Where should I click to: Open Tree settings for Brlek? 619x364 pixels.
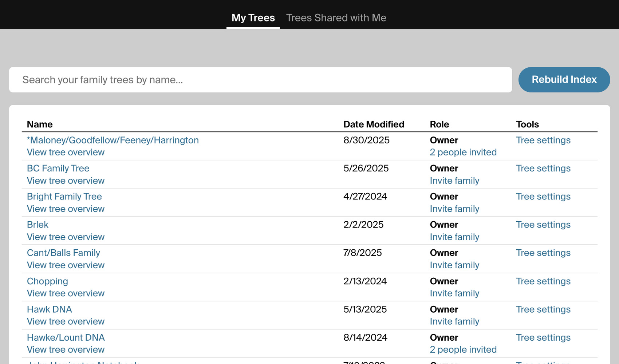click(543, 225)
